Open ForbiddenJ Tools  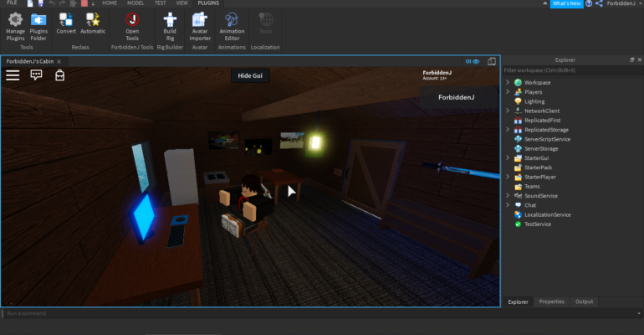132,27
